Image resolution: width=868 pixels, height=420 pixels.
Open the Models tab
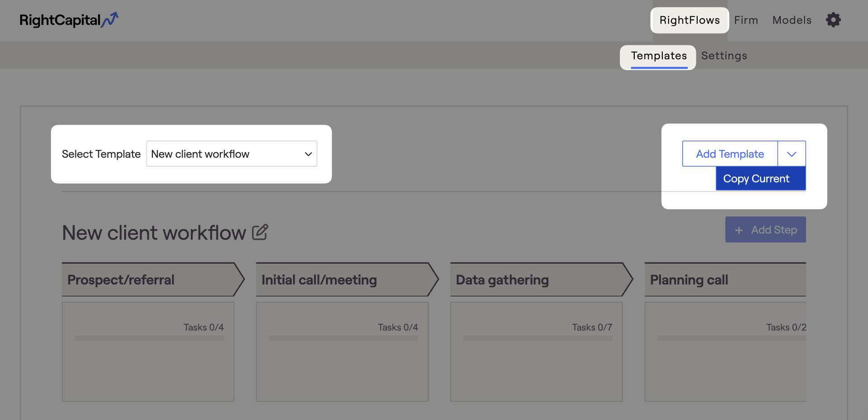tap(792, 20)
